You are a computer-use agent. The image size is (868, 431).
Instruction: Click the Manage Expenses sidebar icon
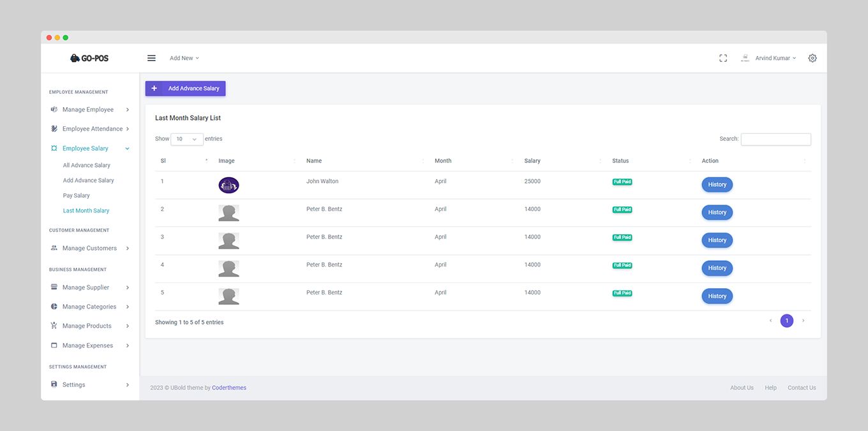pos(54,346)
